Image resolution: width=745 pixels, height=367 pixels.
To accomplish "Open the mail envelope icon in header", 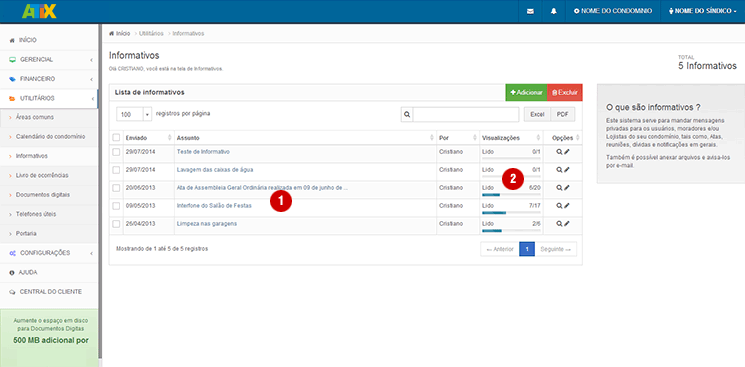I will [530, 11].
